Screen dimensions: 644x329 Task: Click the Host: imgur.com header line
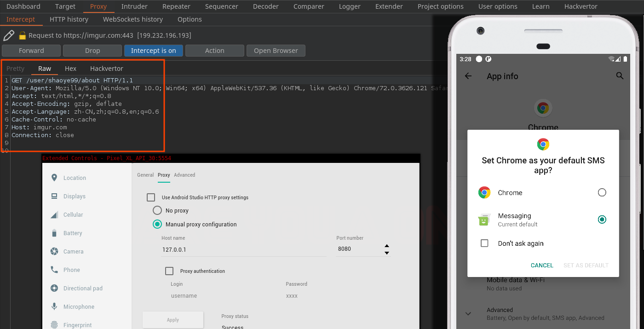point(39,127)
